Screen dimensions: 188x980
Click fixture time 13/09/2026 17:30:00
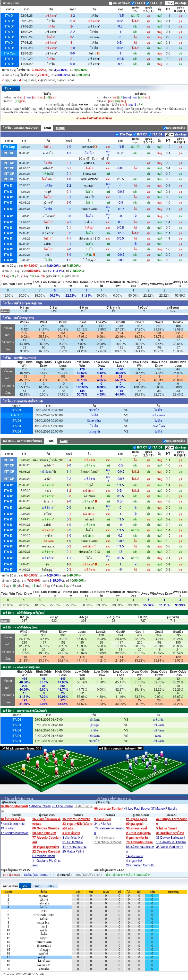pyautogui.click(x=48, y=426)
